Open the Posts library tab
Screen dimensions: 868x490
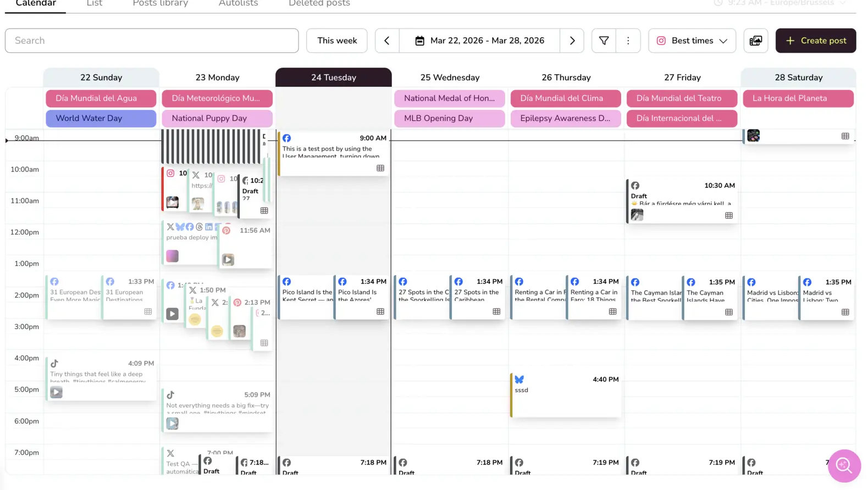(161, 4)
